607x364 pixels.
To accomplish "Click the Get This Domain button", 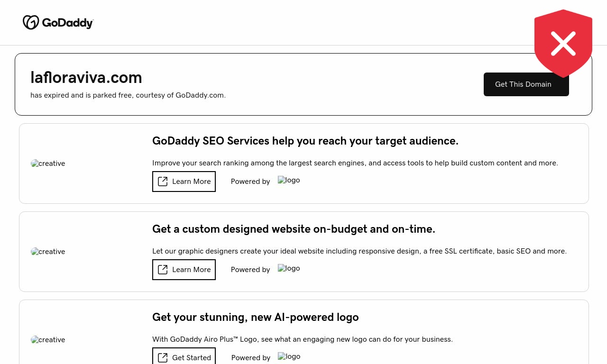I will pos(523,84).
